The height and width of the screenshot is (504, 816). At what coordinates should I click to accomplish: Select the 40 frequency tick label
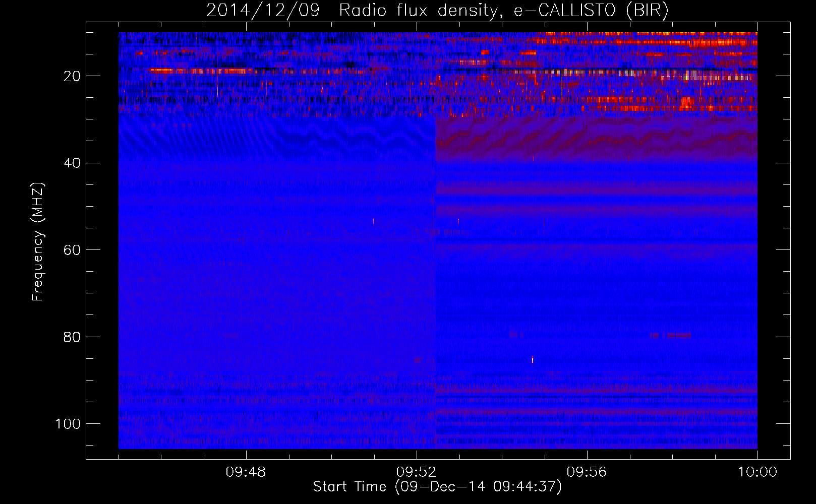pyautogui.click(x=72, y=163)
